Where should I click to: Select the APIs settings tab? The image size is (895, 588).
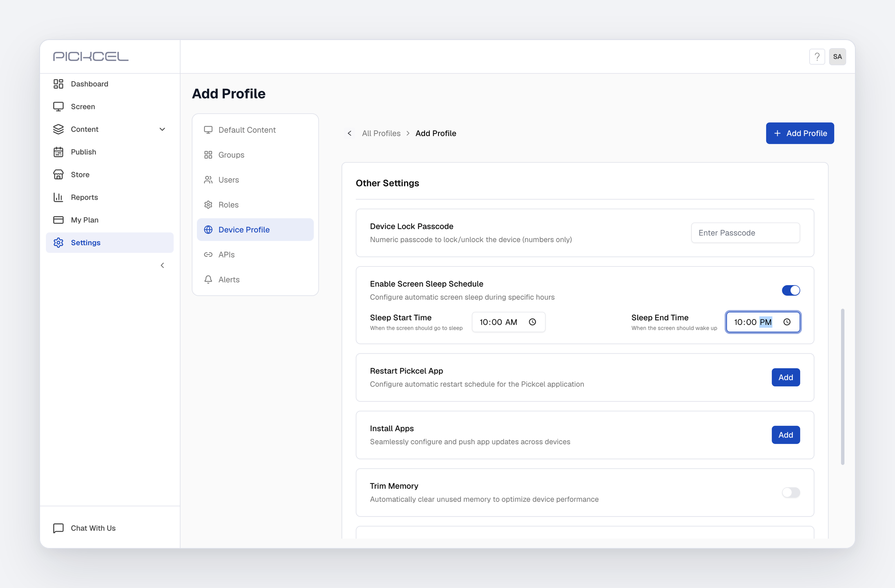(255, 254)
